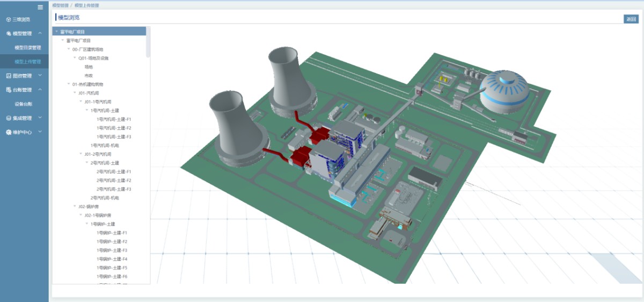The height and width of the screenshot is (302, 644).
Task: Collapse the 01-热机建构筑物 tree arrow
Action: [68, 84]
